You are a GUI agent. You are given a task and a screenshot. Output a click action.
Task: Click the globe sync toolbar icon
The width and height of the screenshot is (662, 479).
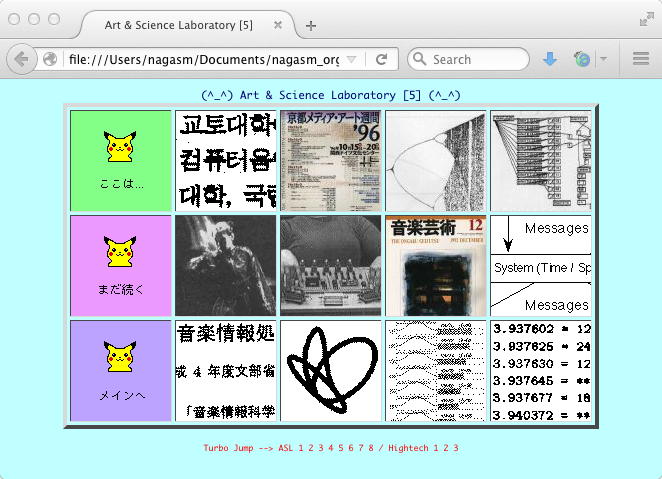[x=582, y=59]
